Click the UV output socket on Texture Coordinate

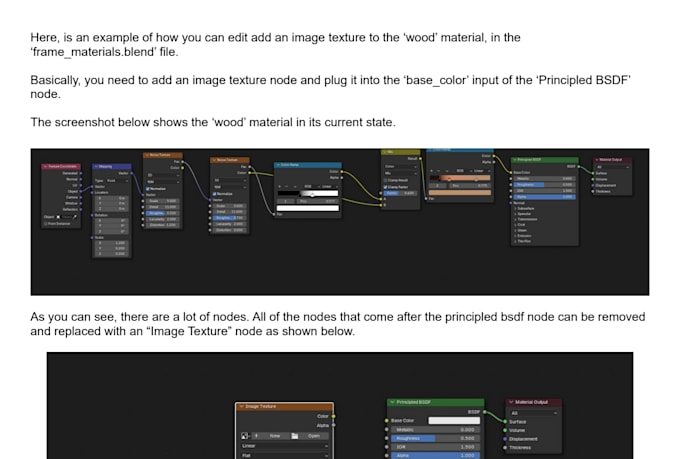(x=81, y=185)
